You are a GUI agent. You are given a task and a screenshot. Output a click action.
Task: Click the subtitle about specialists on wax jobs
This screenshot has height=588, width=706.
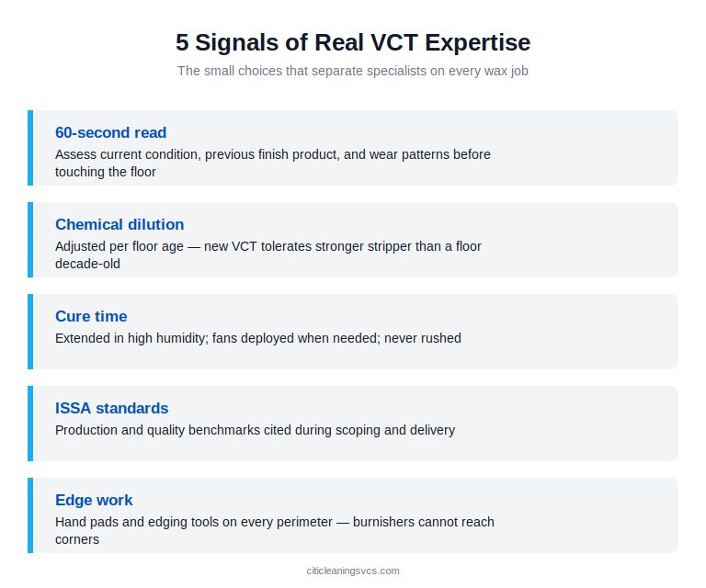click(353, 71)
